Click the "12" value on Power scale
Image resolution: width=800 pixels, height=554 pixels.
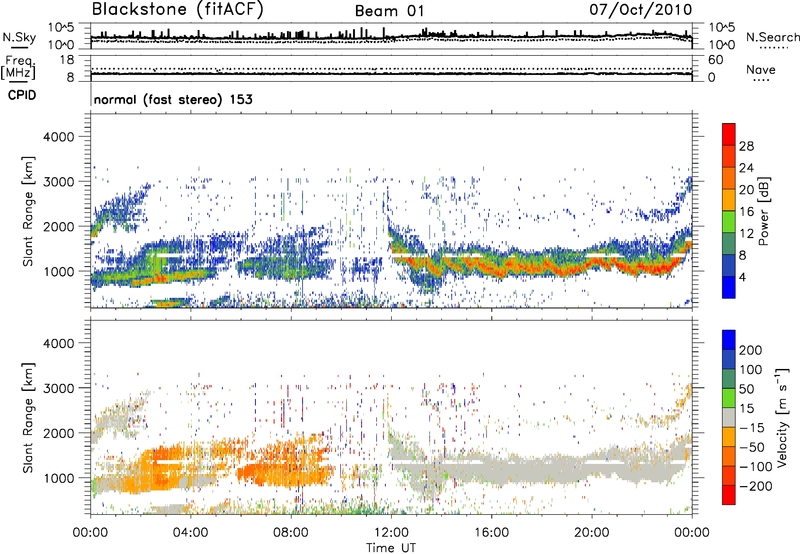pos(746,234)
